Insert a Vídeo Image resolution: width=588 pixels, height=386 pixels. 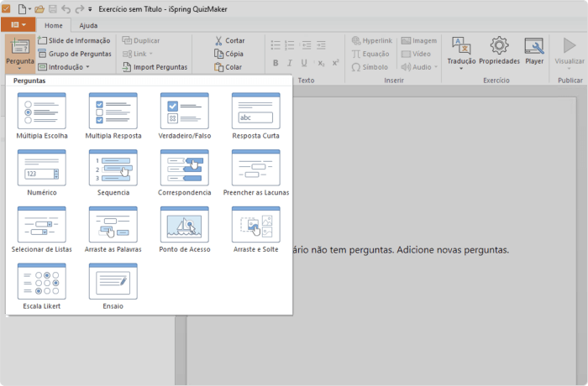(x=416, y=54)
